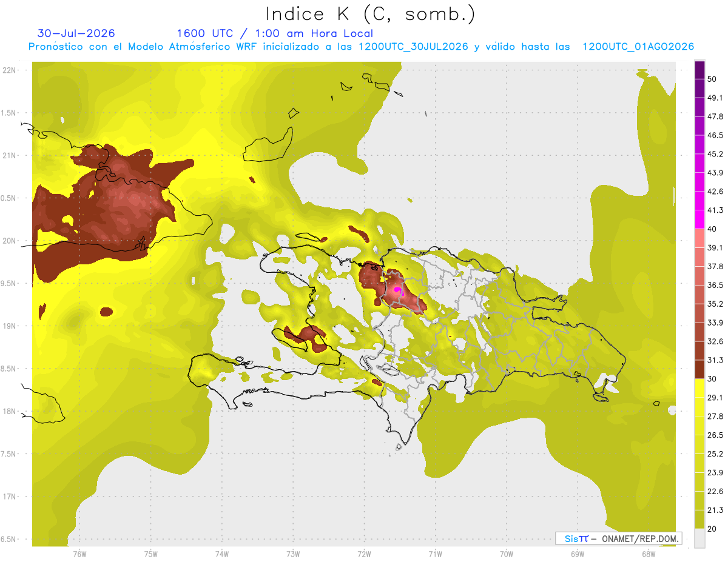Click the dark purple swatch at 50
Viewport: 728px width, 562px height.
click(699, 71)
